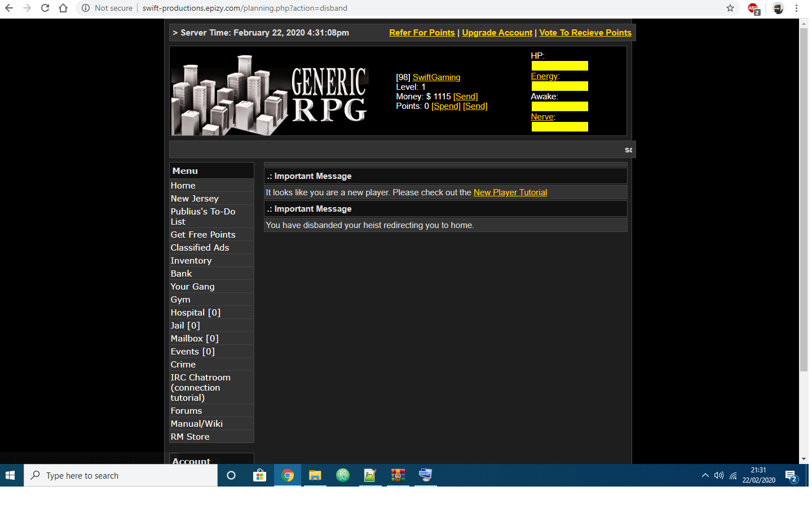
Task: Open the SwiftGaming profile link
Action: [436, 77]
